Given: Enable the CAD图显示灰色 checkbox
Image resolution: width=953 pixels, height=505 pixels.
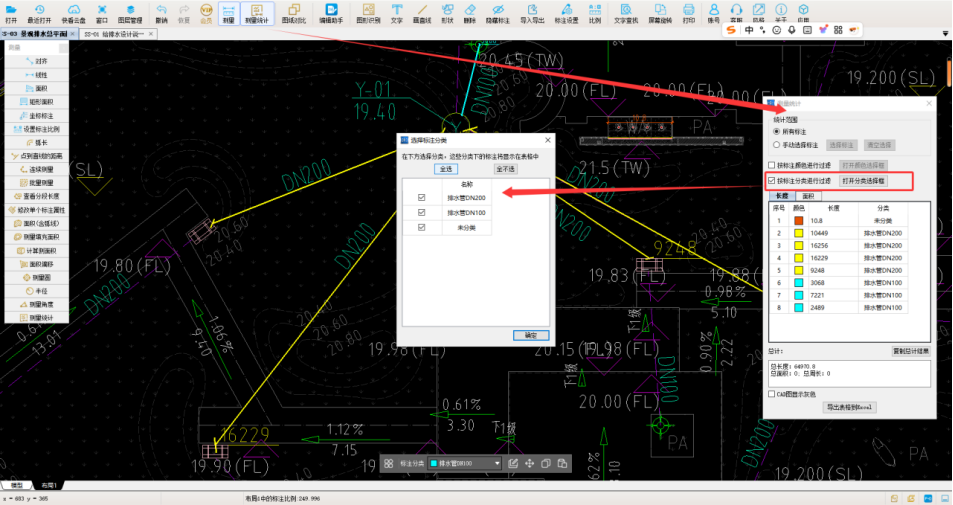Looking at the screenshot, I should pyautogui.click(x=771, y=394).
